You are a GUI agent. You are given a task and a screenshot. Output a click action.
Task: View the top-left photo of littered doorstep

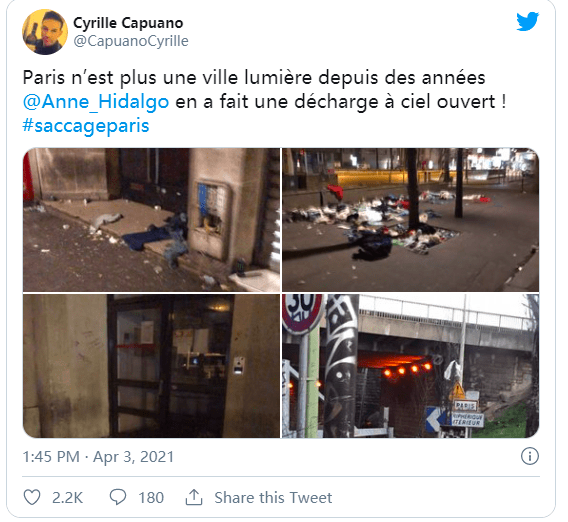[151, 220]
